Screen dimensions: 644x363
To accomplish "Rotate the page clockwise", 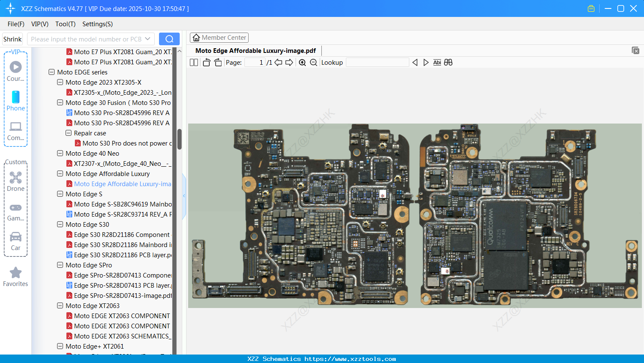I will [218, 63].
